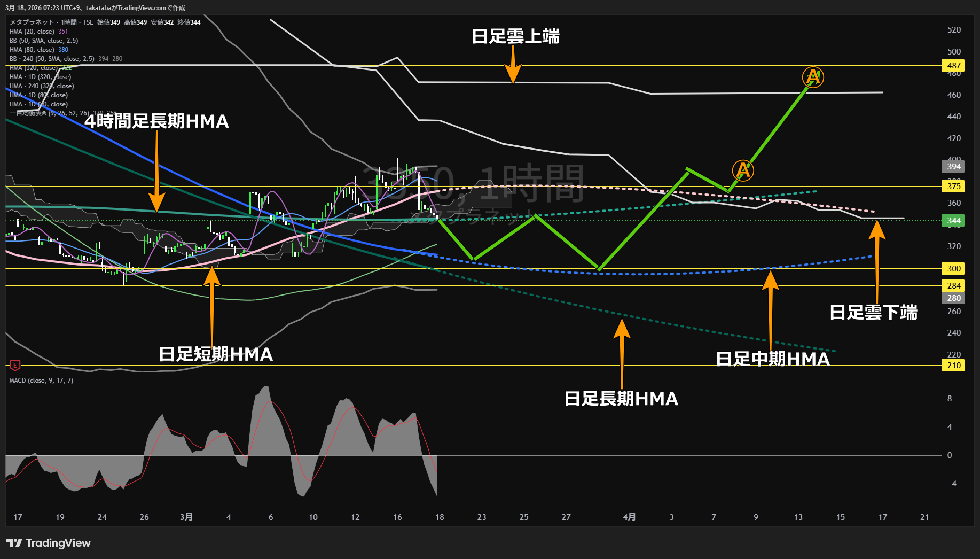Select the 一目均衡表 (9, 26, 52, 26) legend row

(62, 113)
